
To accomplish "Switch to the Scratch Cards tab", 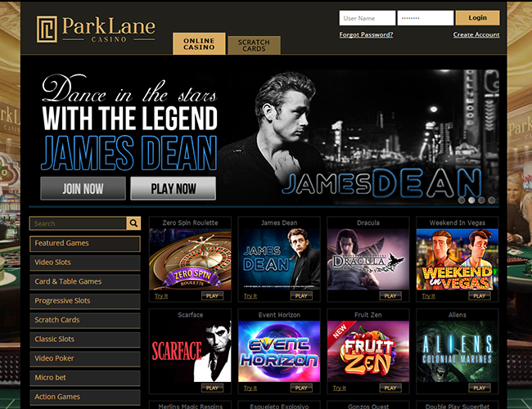I will pyautogui.click(x=254, y=45).
